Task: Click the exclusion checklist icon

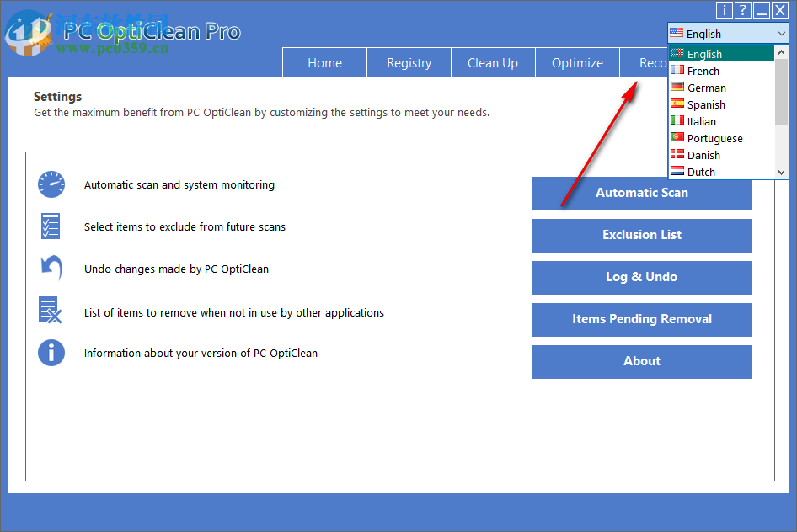Action: coord(51,226)
